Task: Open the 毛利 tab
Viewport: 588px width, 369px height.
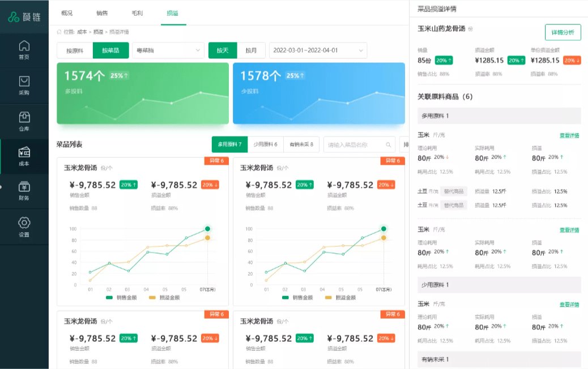Action: point(137,12)
